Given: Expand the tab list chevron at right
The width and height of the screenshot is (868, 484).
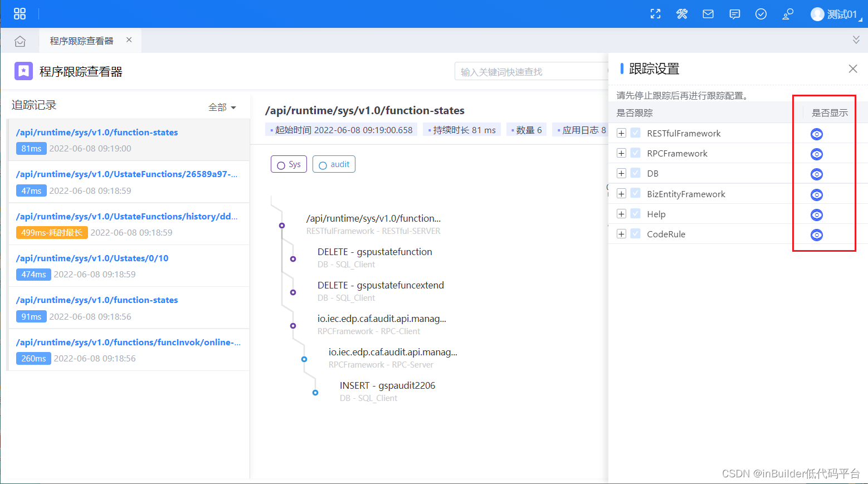Looking at the screenshot, I should (856, 40).
